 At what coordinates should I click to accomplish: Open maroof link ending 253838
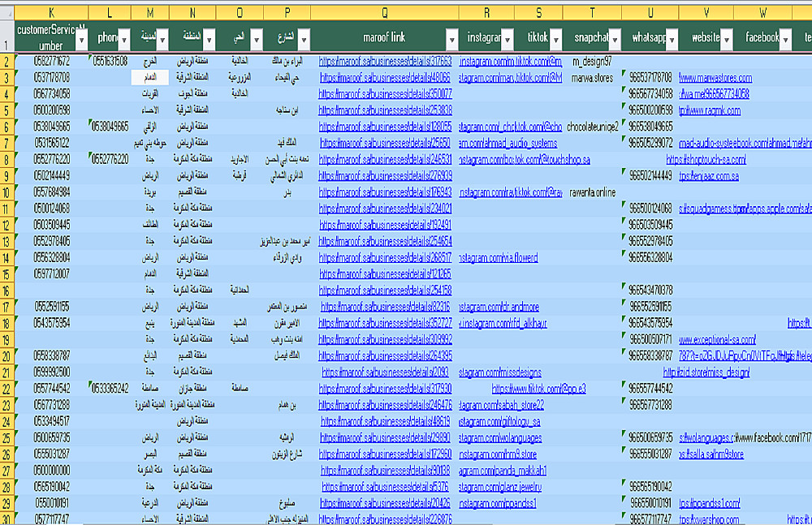click(385, 110)
